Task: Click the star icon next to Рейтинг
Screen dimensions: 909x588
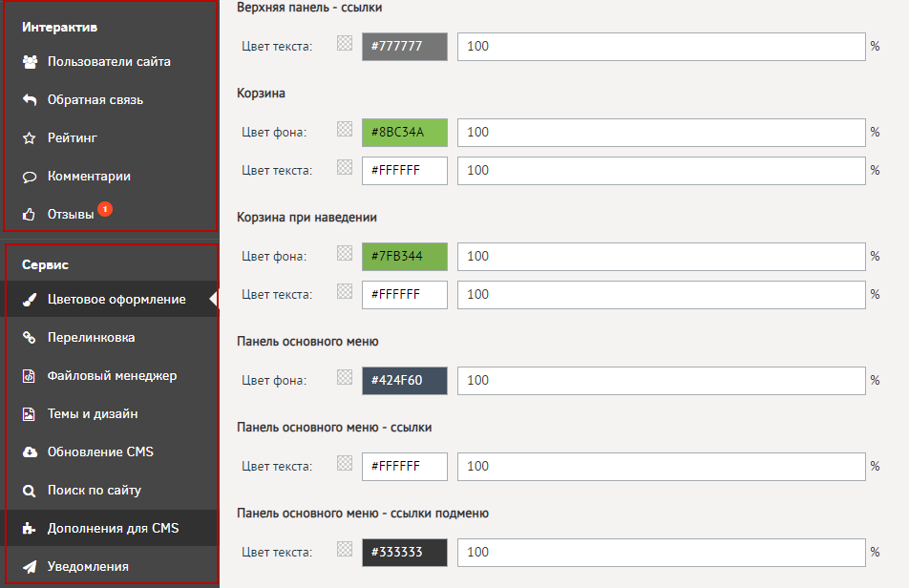Action: (29, 138)
